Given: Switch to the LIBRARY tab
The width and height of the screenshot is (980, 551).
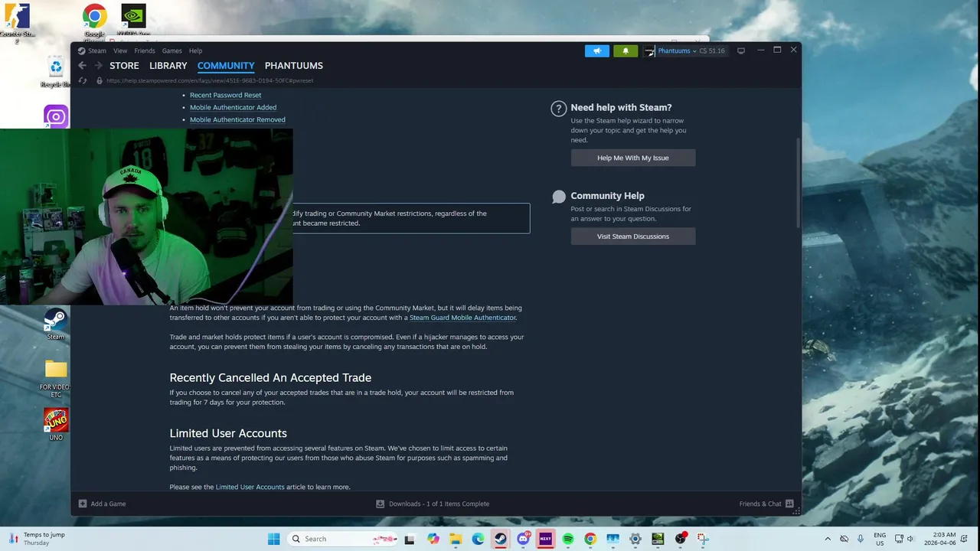Looking at the screenshot, I should [x=168, y=66].
